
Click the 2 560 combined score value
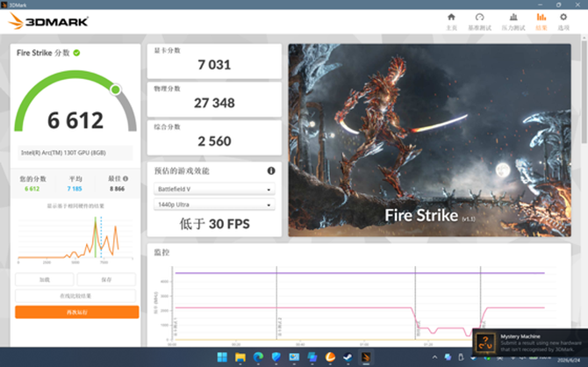(214, 141)
